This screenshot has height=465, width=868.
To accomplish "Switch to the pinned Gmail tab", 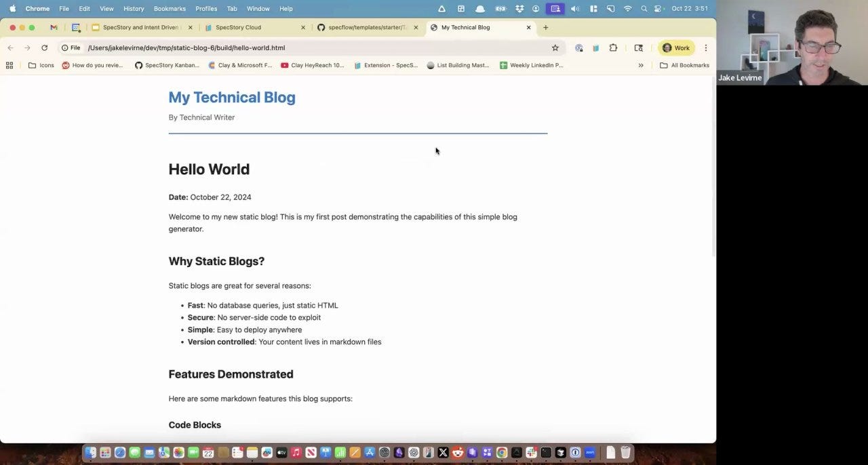I will (54, 27).
